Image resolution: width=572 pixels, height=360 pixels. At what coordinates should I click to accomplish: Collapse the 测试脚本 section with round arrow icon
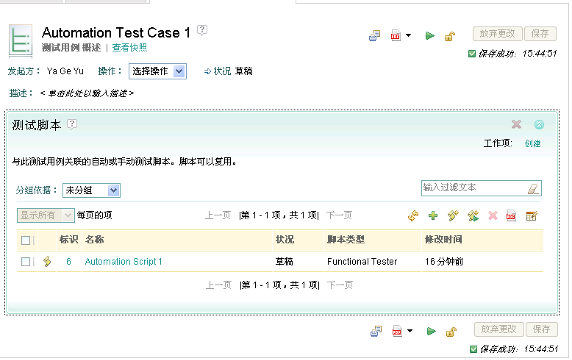539,124
